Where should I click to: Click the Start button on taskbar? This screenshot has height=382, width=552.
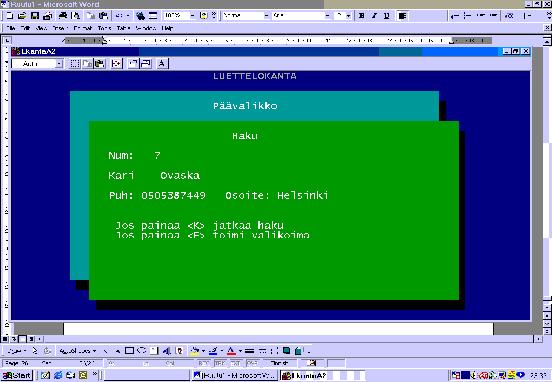[18, 375]
